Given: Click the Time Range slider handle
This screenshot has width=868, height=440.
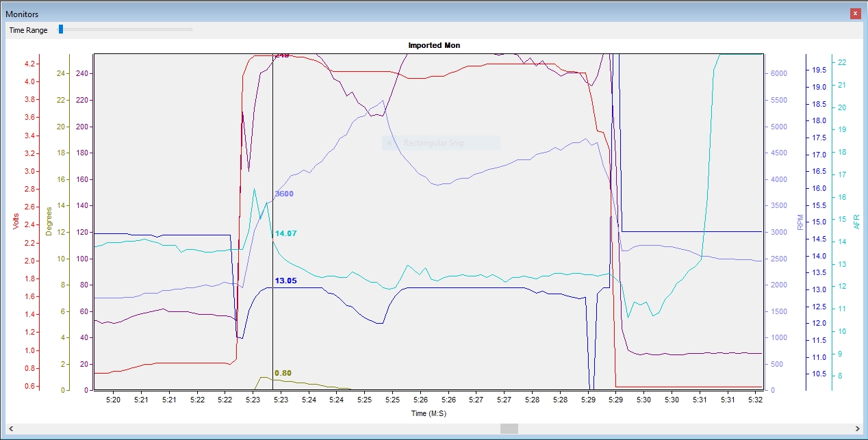Looking at the screenshot, I should tap(61, 29).
